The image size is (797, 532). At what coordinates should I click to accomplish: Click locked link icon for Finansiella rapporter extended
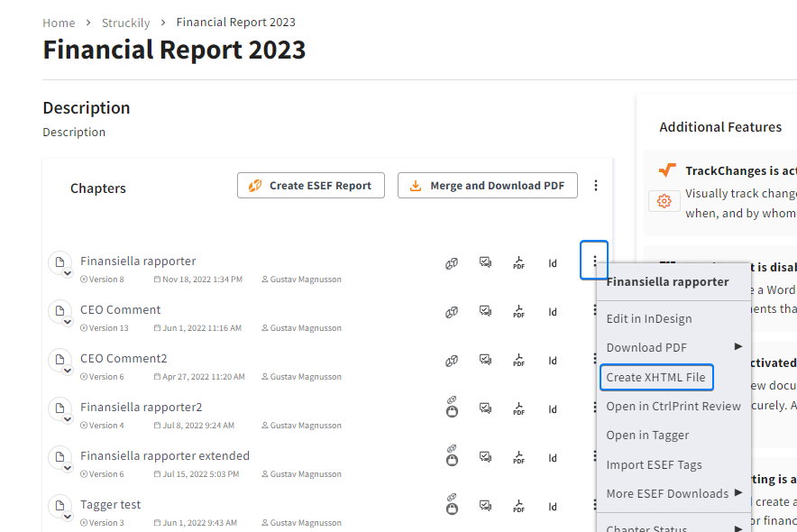(x=452, y=455)
